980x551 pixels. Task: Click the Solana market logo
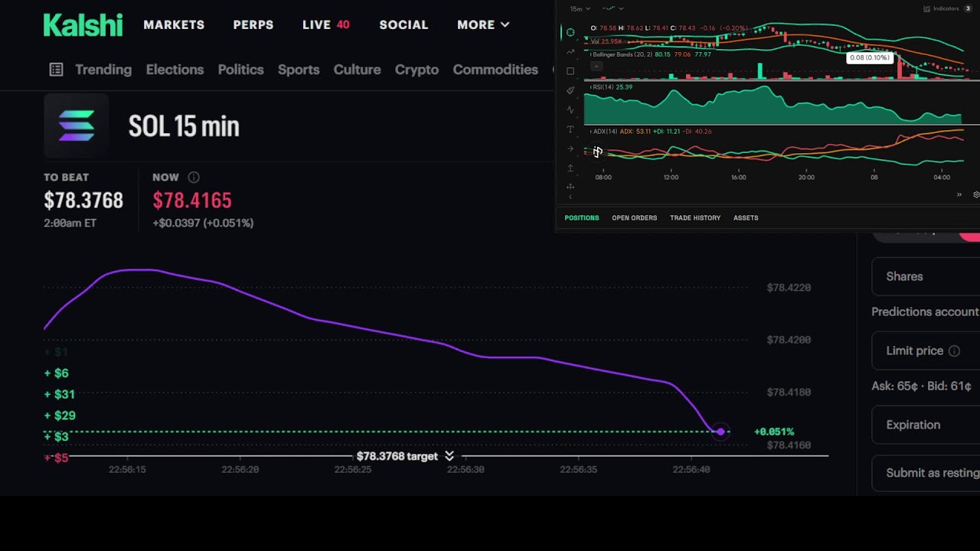coord(77,126)
